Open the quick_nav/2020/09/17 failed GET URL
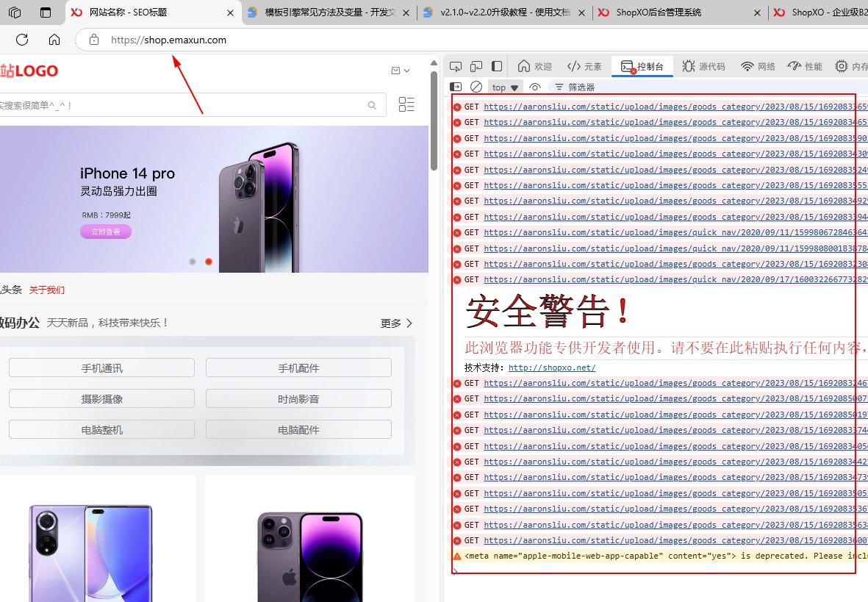This screenshot has width=868, height=602. (x=676, y=279)
